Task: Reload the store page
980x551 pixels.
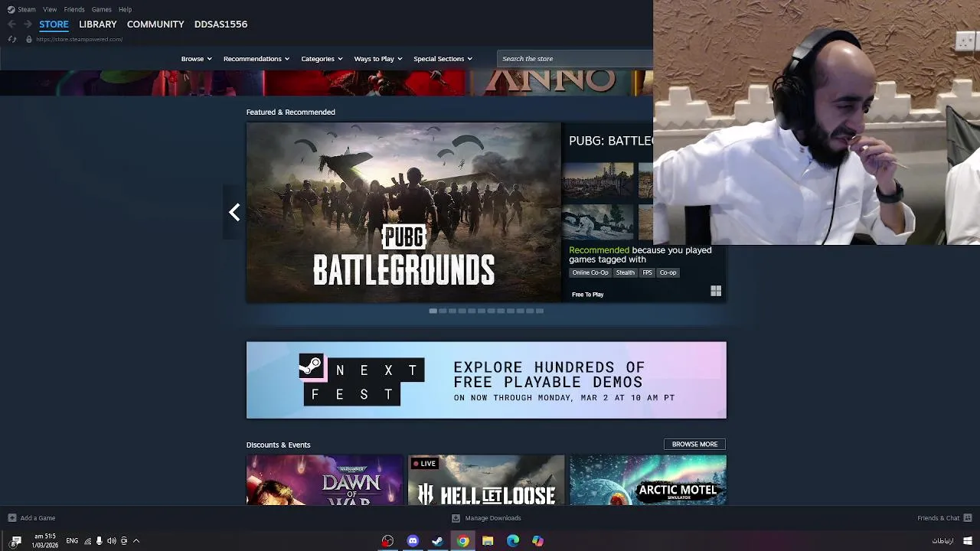Action: coord(11,39)
